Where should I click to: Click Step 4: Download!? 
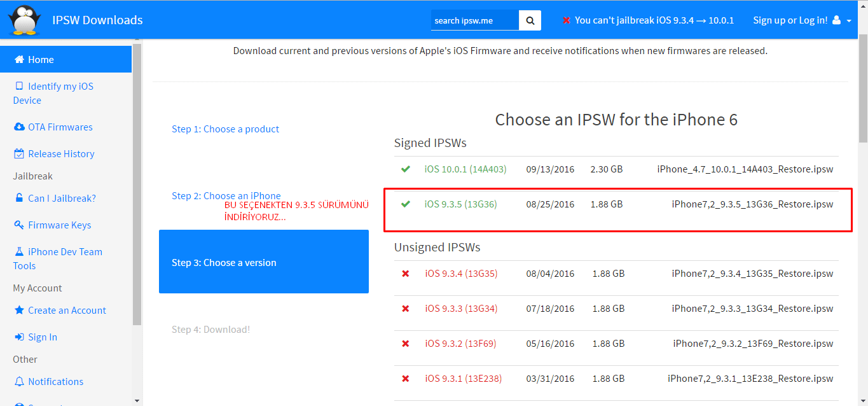click(x=210, y=330)
